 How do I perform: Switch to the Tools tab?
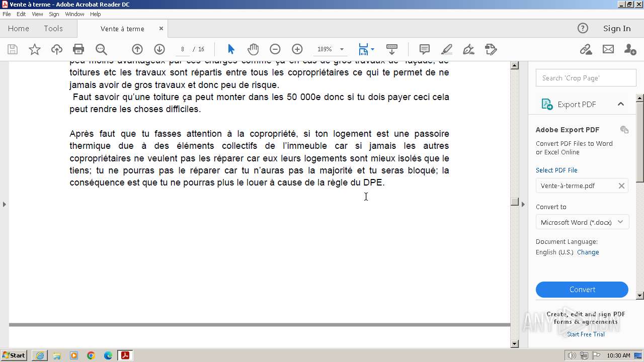point(53,29)
